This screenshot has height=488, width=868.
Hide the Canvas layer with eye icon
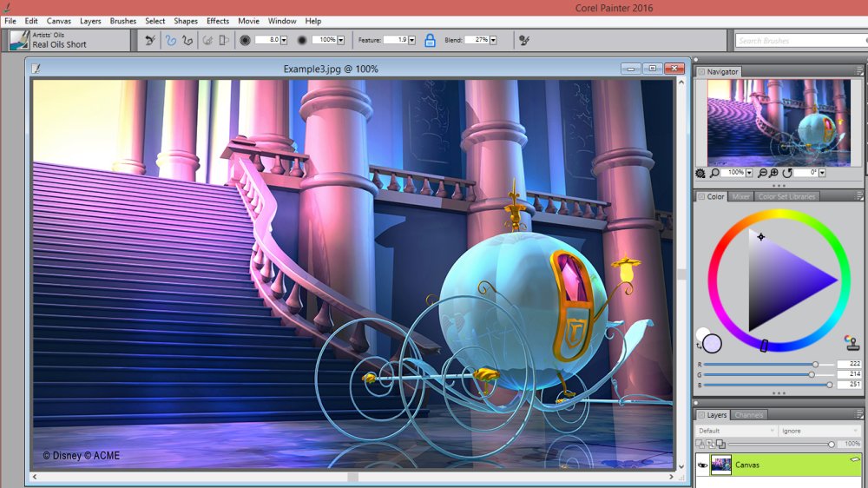click(x=702, y=465)
